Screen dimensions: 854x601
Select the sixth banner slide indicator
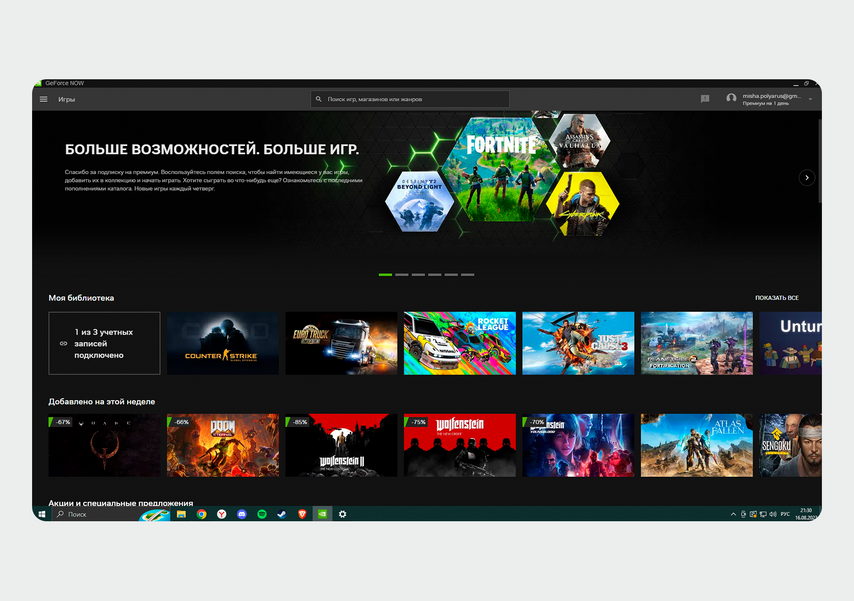point(467,275)
